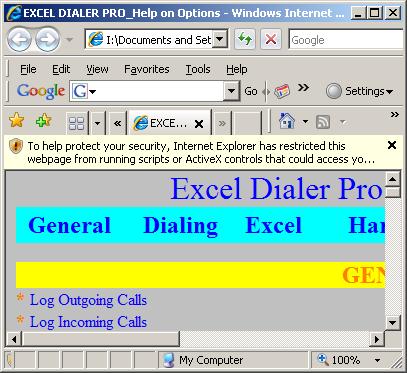407x373 pixels.
Task: Click the vertical scrollbar down arrow
Action: [392, 322]
